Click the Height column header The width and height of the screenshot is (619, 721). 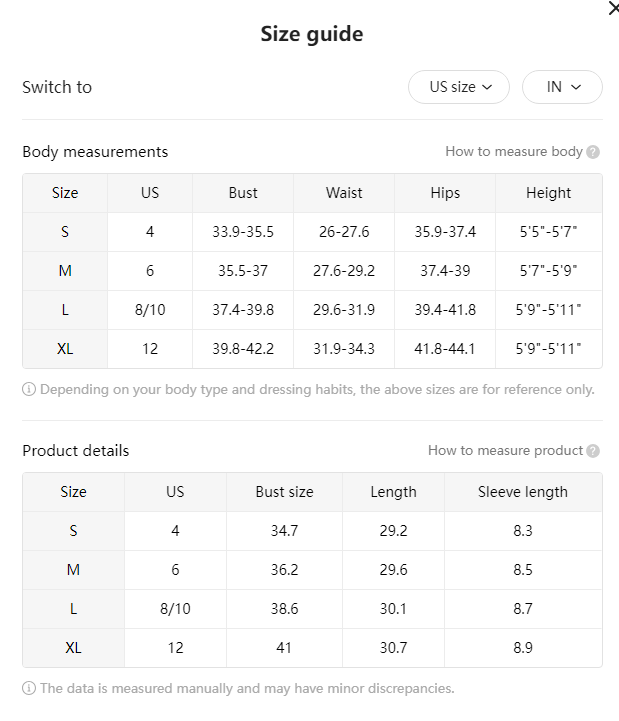(x=549, y=193)
